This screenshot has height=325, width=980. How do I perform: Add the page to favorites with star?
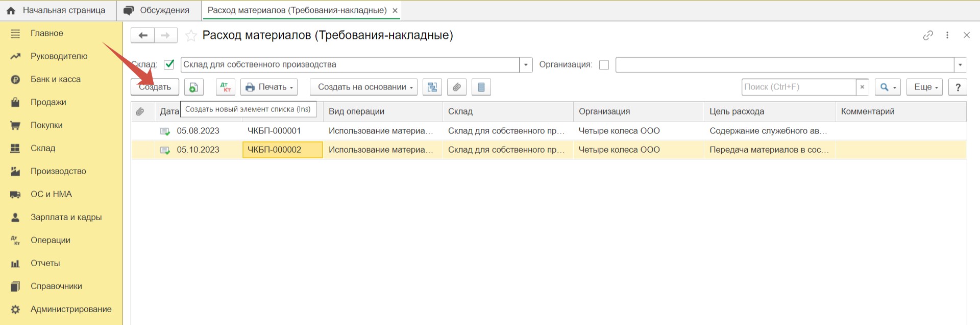(191, 35)
